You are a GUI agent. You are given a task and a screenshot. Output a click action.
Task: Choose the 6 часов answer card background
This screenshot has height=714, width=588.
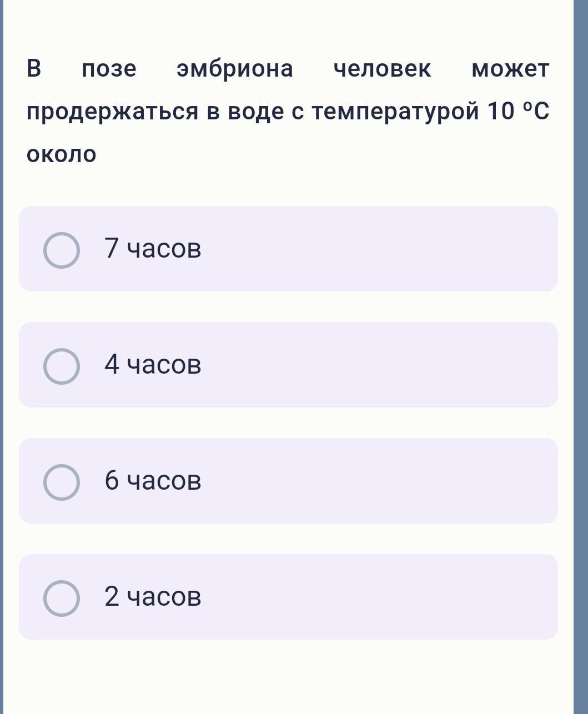click(x=288, y=481)
